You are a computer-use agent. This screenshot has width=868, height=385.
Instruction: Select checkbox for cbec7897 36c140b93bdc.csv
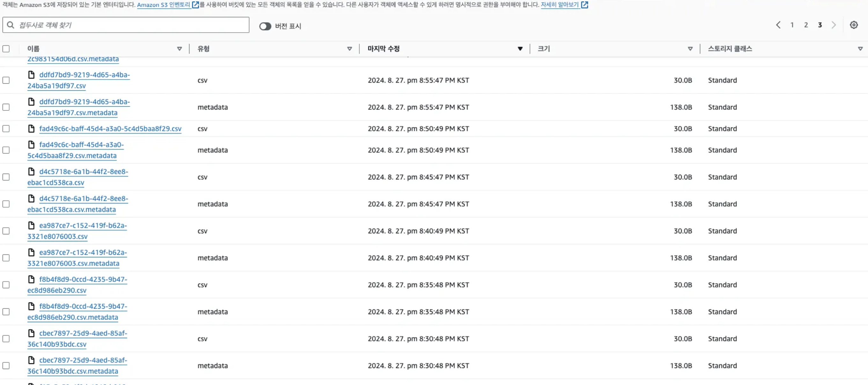(6, 339)
